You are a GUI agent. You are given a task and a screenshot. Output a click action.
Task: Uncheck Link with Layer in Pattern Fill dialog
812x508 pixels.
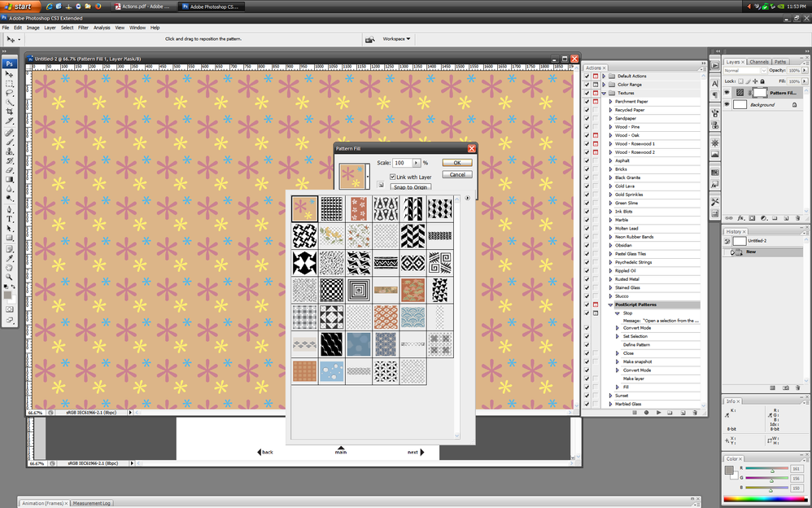393,177
